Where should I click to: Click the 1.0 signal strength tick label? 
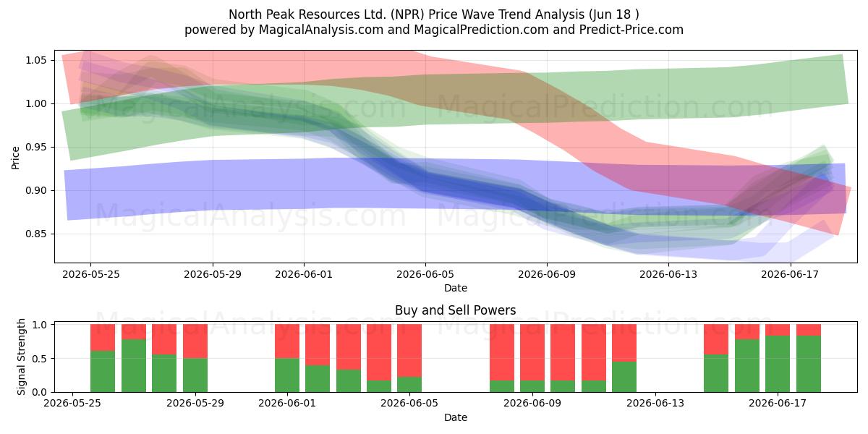click(x=41, y=325)
